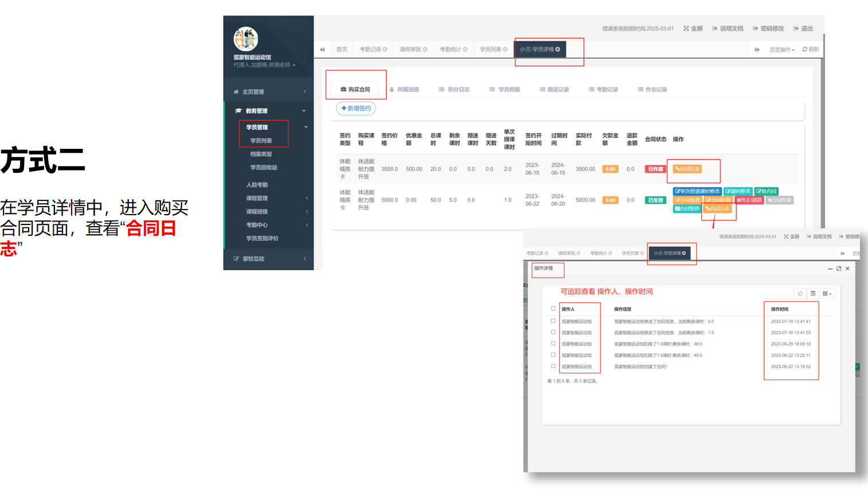Switch to the 学员档案 tab
Image resolution: width=868 pixels, height=490 pixels.
504,90
